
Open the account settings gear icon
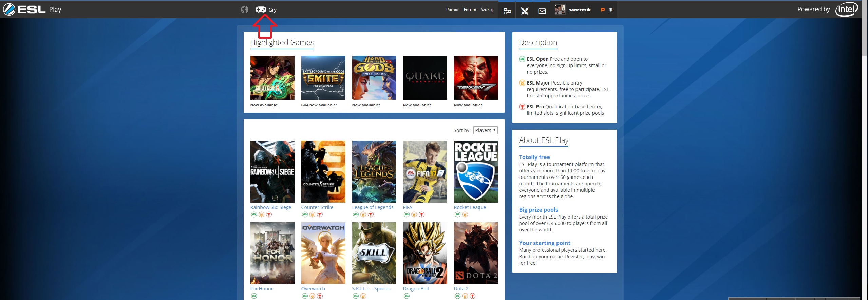coord(611,10)
